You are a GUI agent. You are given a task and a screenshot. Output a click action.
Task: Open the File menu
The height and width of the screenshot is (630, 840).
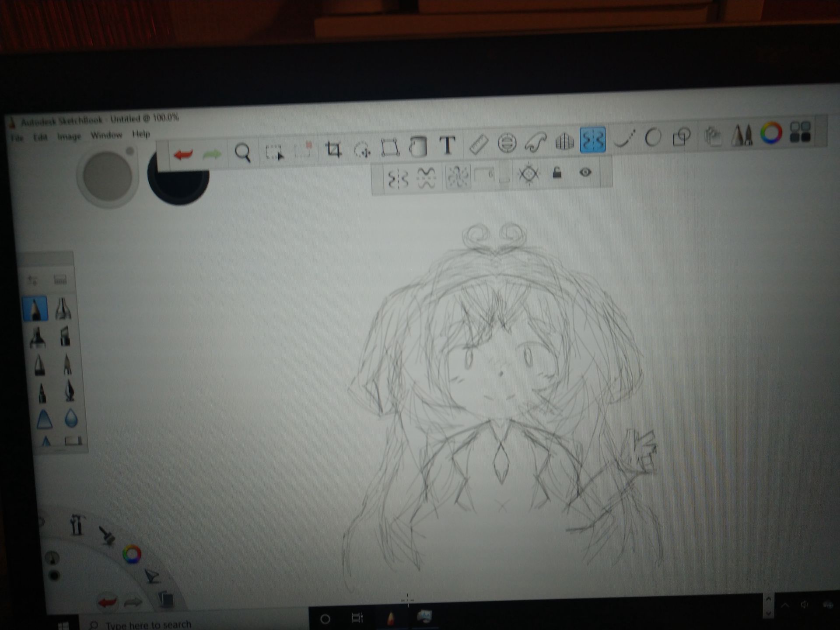[x=17, y=138]
